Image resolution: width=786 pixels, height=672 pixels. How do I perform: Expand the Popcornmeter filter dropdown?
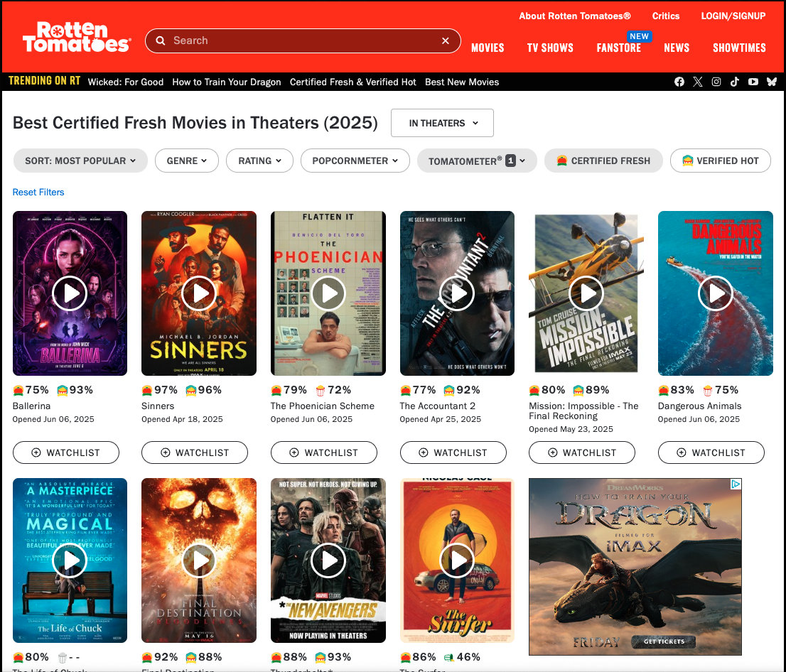coord(355,161)
